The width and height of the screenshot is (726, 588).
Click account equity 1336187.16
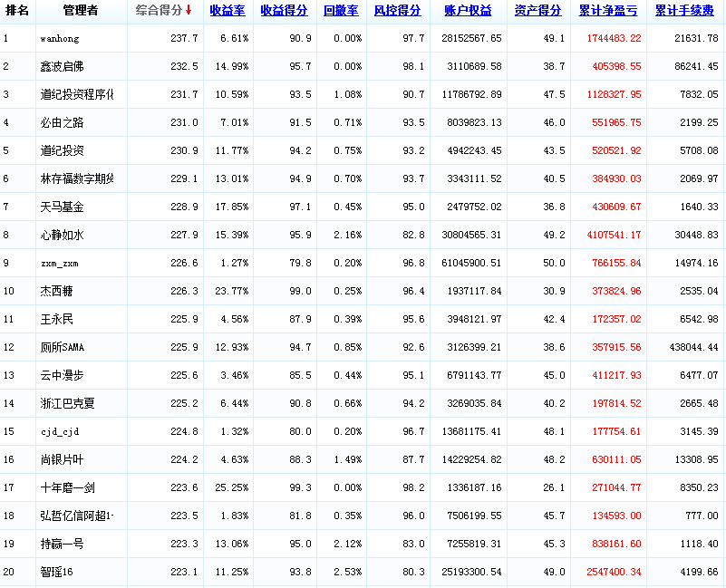click(x=474, y=487)
